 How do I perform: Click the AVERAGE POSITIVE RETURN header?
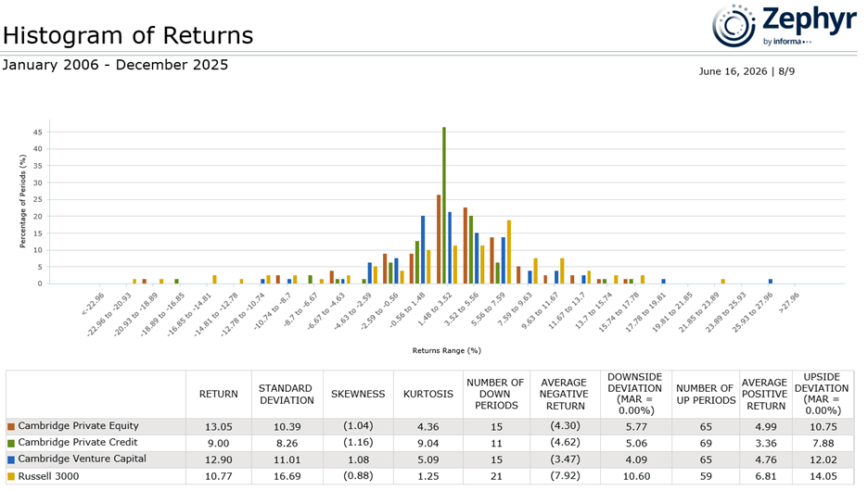pos(765,395)
